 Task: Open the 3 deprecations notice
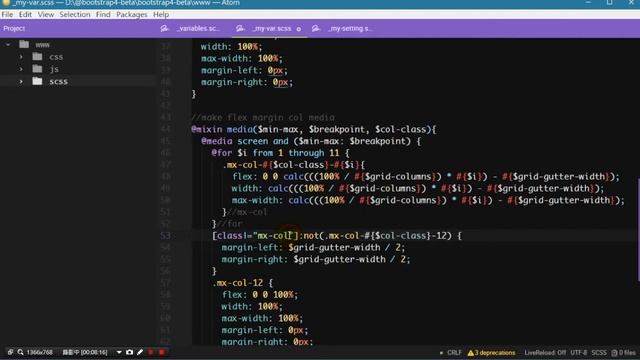(491, 353)
